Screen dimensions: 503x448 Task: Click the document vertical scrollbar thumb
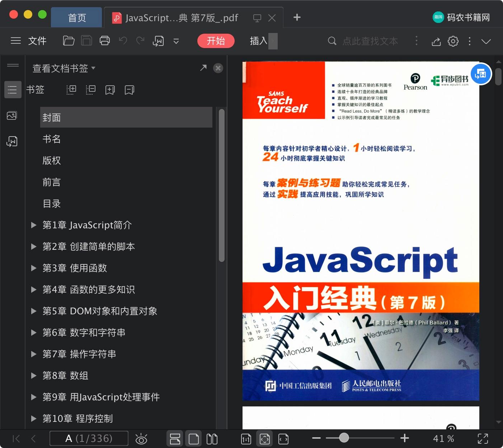(498, 76)
